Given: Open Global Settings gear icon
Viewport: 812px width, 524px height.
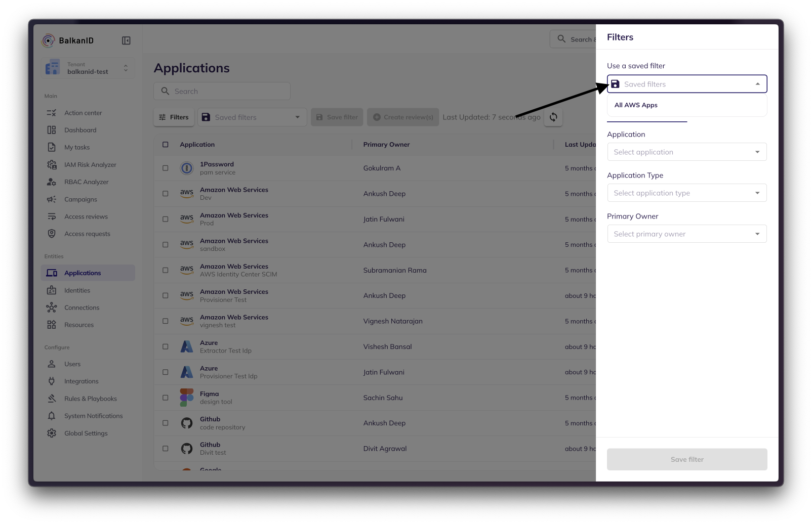Looking at the screenshot, I should coord(52,433).
